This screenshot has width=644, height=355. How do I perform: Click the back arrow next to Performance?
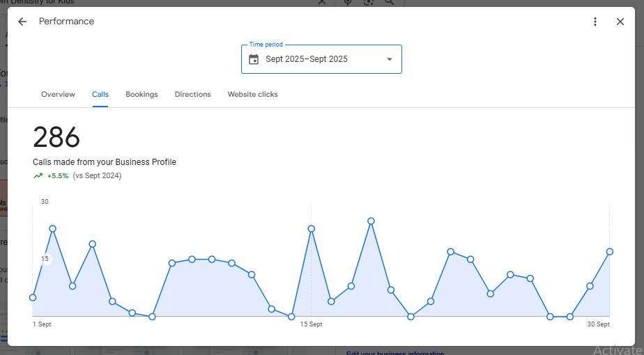22,22
